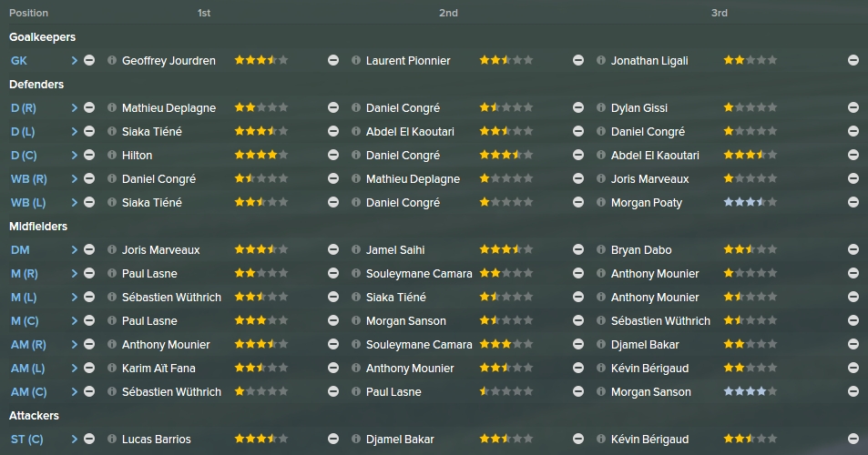The height and width of the screenshot is (455, 868).
Task: Expand the AM (R) position chevron
Action: [x=74, y=344]
